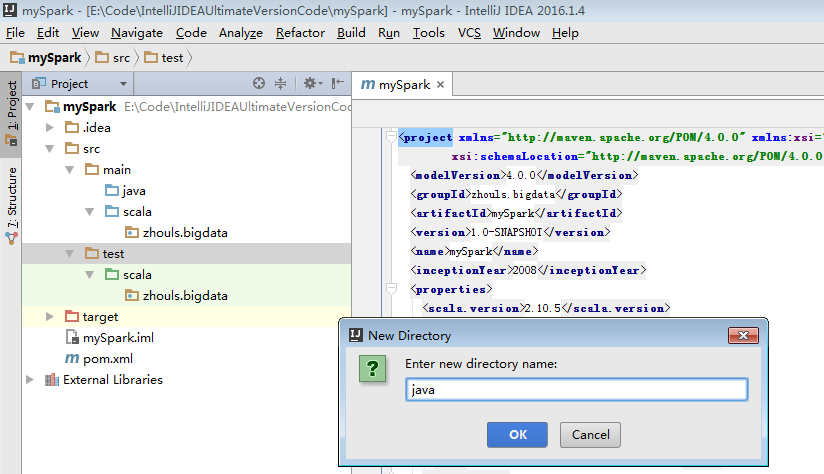Click the directory name input field
This screenshot has width=824, height=474.
tap(576, 389)
